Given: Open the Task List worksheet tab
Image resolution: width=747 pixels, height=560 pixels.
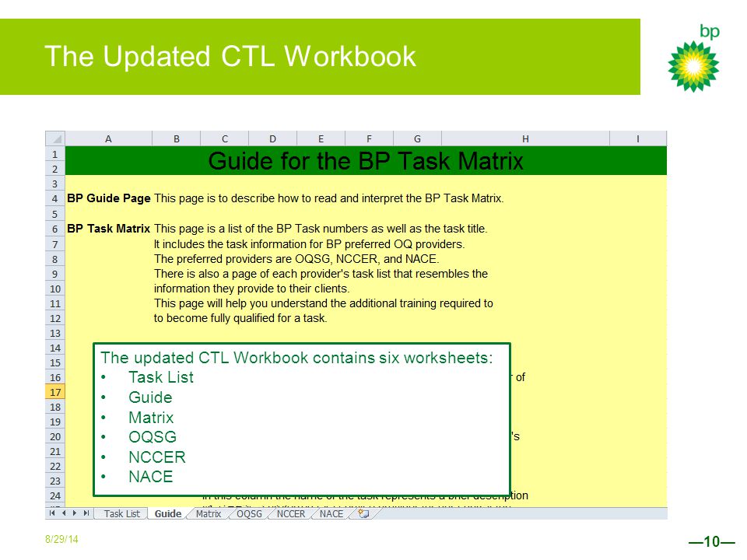Looking at the screenshot, I should pyautogui.click(x=122, y=514).
